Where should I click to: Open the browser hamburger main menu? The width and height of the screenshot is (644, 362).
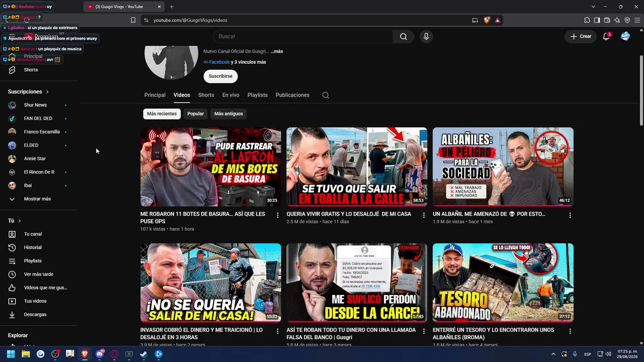(637, 20)
